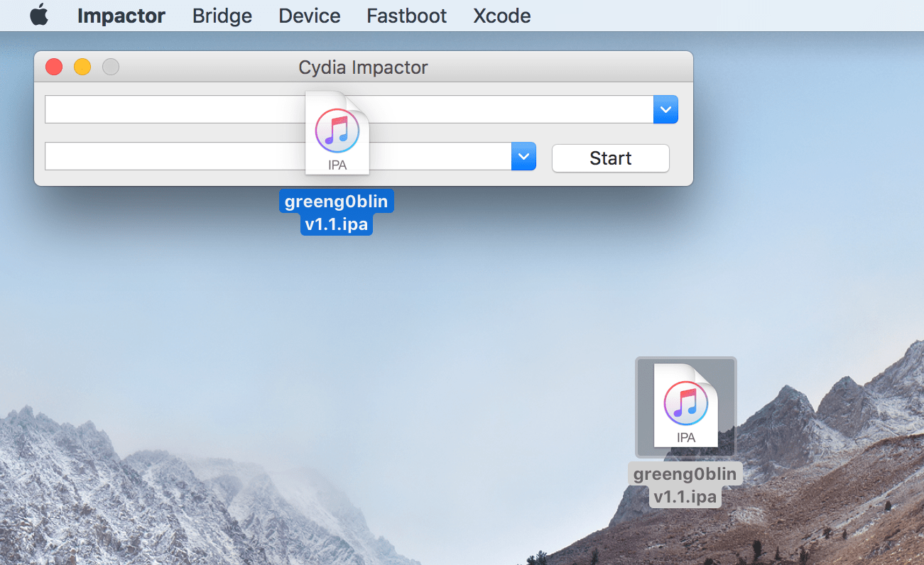
Task: Click the dragged IPA icon over Impactor window
Action: [x=337, y=133]
